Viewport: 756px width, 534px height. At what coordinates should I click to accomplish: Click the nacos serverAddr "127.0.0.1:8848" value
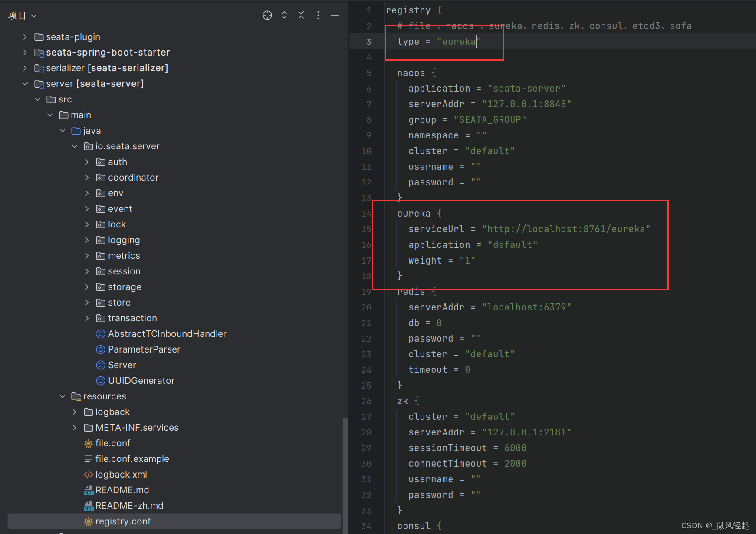coord(526,104)
